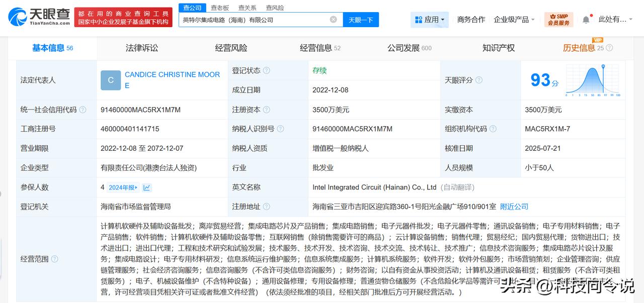Select the 经营风险 tab
This screenshot has width=644, height=303.
(231, 48)
